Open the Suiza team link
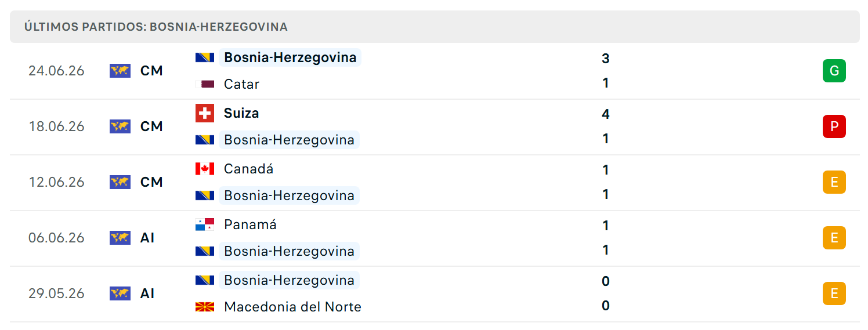The width and height of the screenshot is (868, 330). coord(241,113)
